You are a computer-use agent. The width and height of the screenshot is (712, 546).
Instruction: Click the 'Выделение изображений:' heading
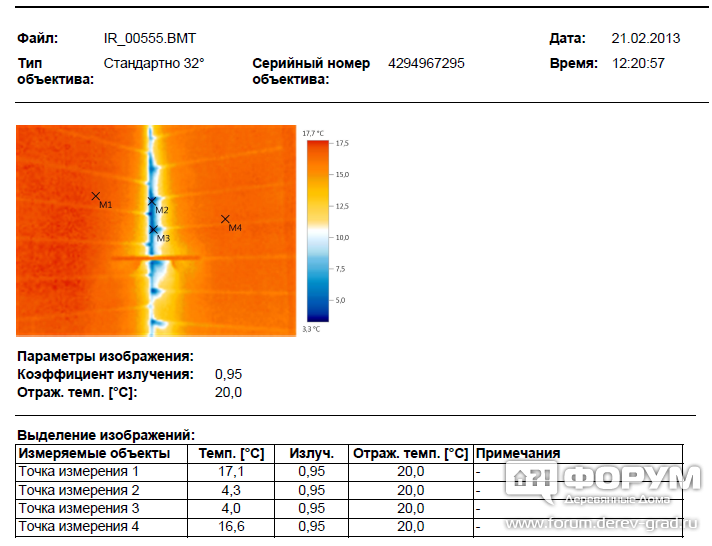[x=106, y=436]
